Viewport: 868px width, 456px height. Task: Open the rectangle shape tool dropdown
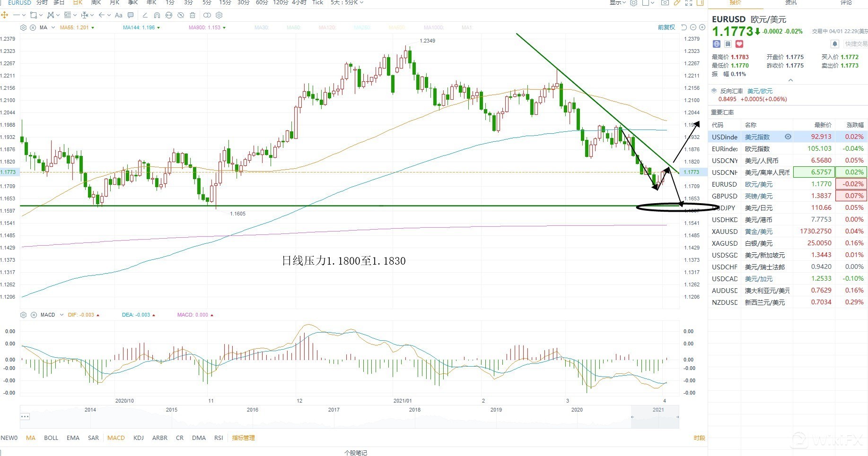point(40,15)
